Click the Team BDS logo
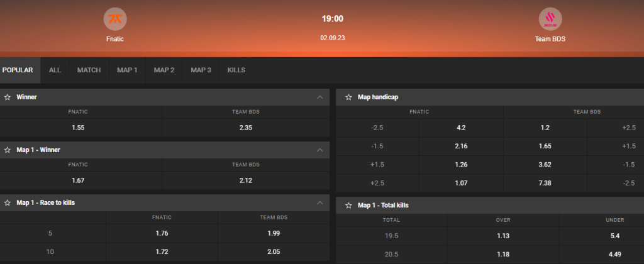Viewport: 644px width, 264px height. click(x=550, y=19)
